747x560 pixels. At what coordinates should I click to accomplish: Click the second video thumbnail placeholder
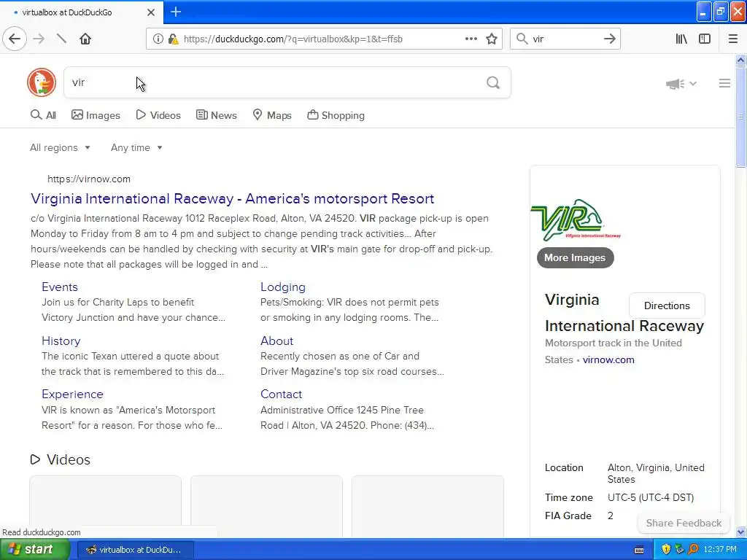(266, 507)
